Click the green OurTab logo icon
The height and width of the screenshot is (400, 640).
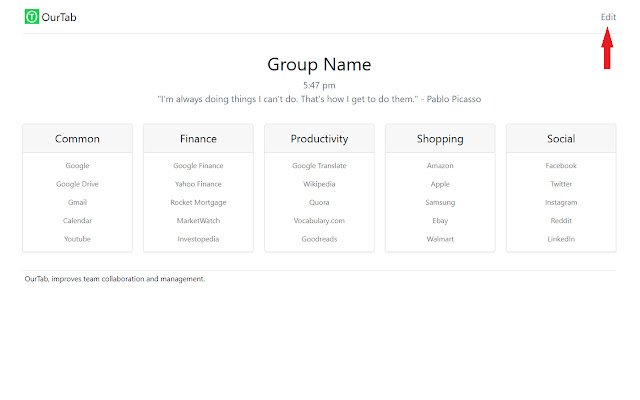tap(32, 17)
